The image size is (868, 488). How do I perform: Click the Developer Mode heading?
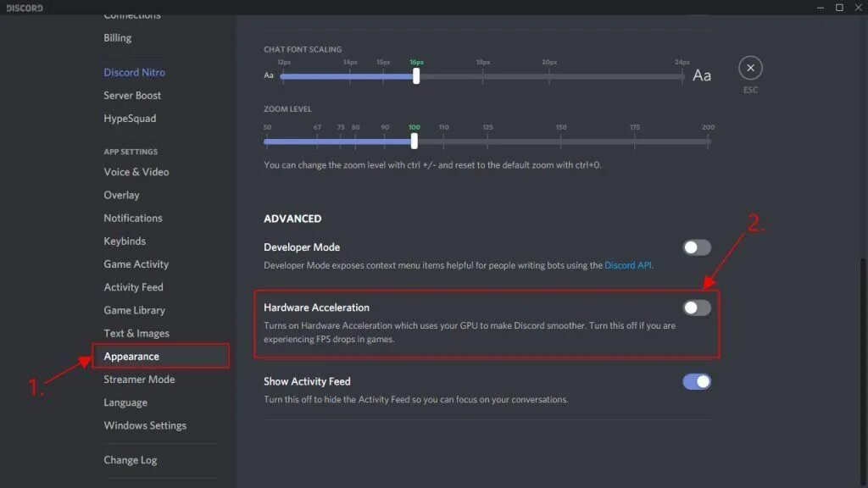302,247
